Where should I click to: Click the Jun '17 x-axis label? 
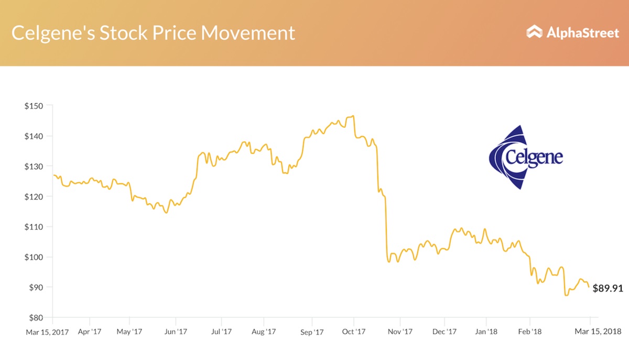pyautogui.click(x=175, y=332)
